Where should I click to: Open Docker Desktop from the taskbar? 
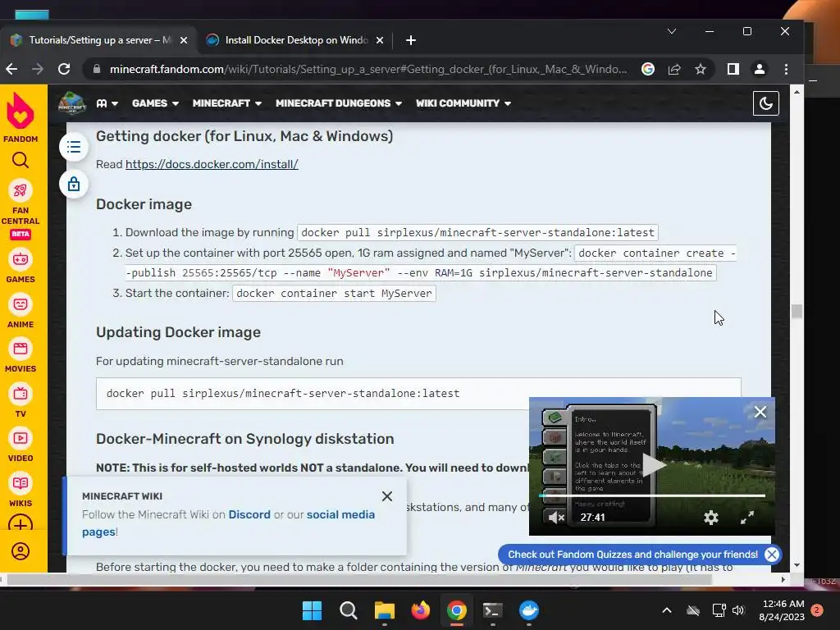point(529,610)
